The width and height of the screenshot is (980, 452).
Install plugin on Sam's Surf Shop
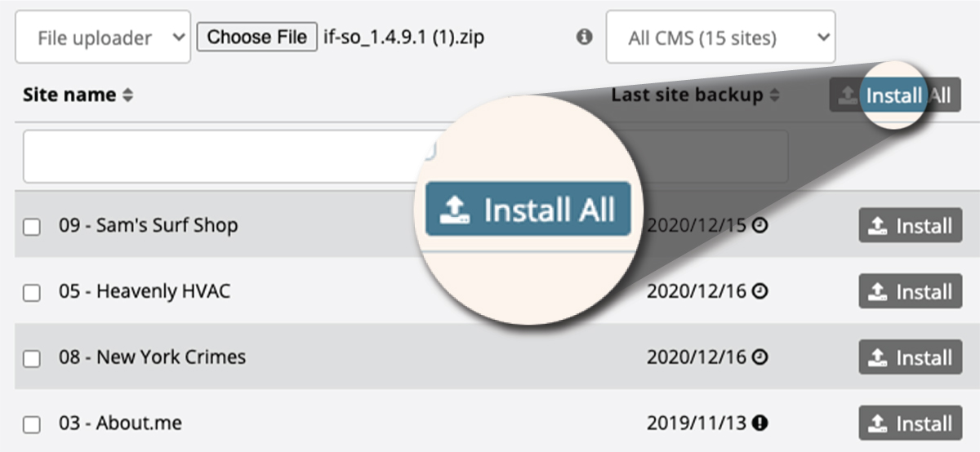910,225
